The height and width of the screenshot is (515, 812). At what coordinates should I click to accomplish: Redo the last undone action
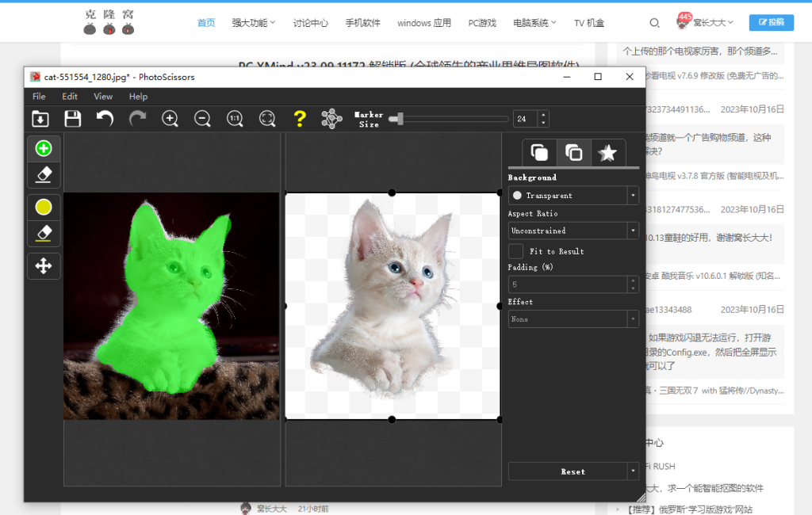(138, 119)
